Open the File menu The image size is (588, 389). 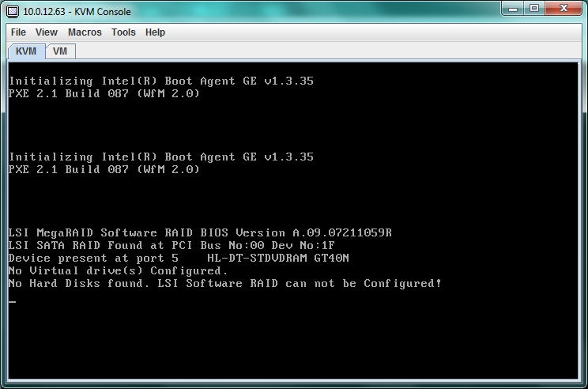click(18, 32)
